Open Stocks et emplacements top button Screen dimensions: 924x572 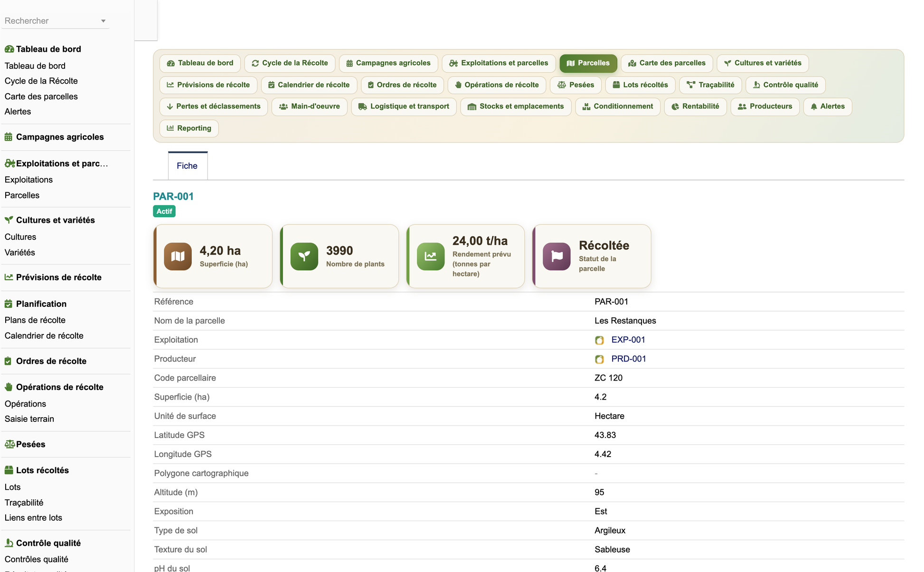click(516, 106)
